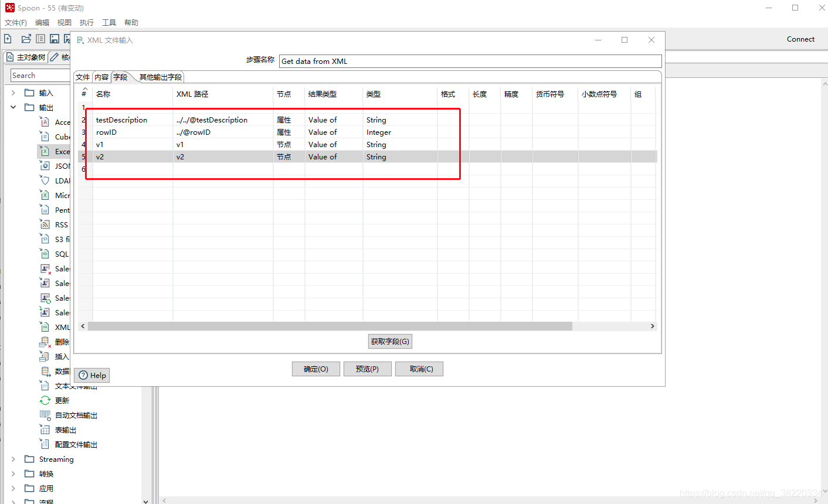Select the 删除 step icon
This screenshot has width=828, height=504.
[45, 342]
